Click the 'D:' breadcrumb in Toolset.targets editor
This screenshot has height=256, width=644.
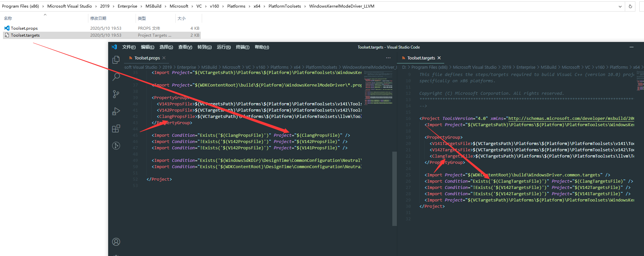click(404, 67)
